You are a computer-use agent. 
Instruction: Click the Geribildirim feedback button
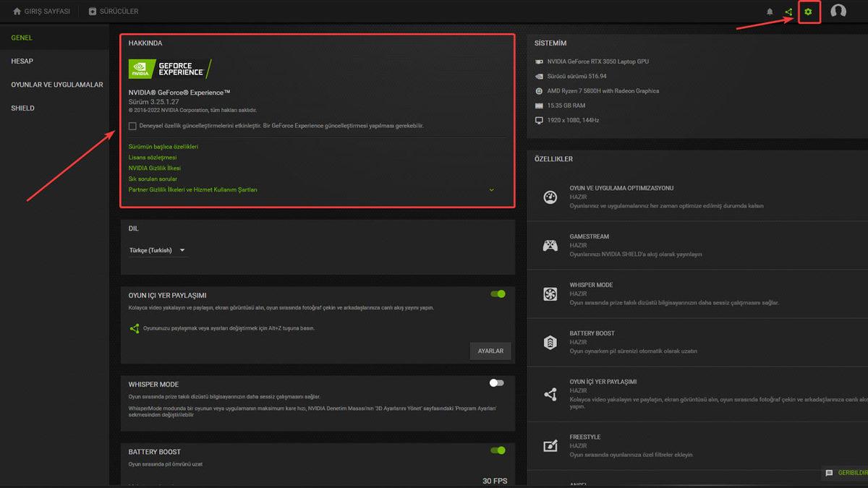pyautogui.click(x=845, y=473)
